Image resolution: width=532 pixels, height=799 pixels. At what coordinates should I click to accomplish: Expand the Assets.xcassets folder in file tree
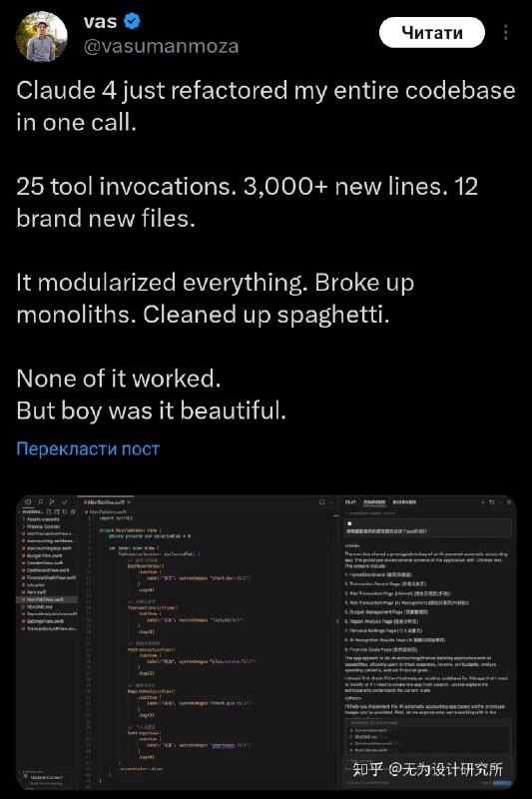coord(45,519)
